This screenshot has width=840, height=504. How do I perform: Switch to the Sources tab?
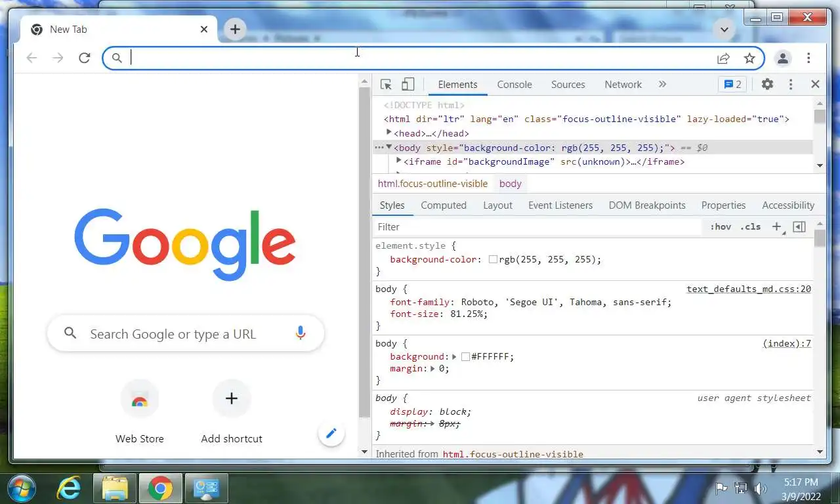pyautogui.click(x=568, y=84)
